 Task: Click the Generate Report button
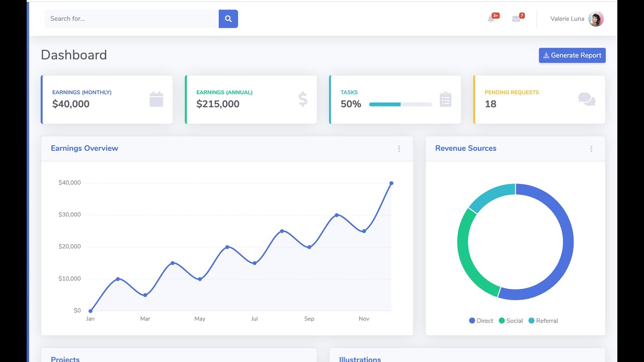(572, 55)
